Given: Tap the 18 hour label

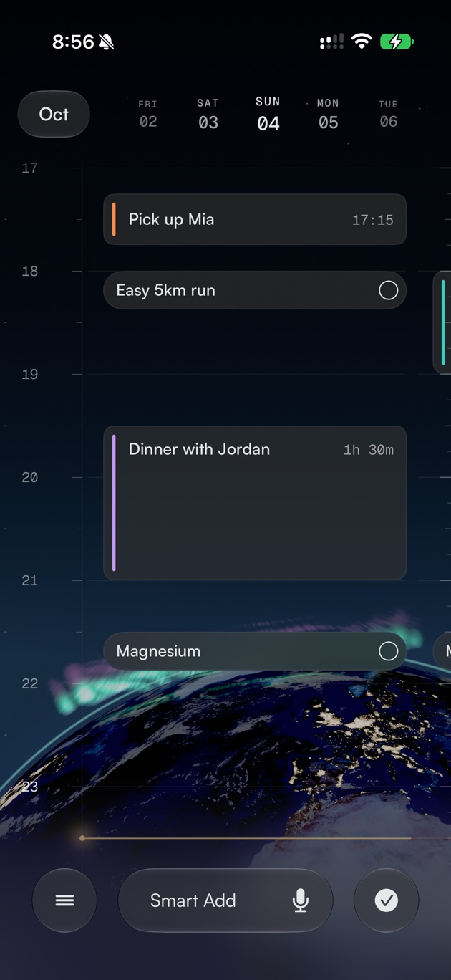Looking at the screenshot, I should (x=29, y=271).
